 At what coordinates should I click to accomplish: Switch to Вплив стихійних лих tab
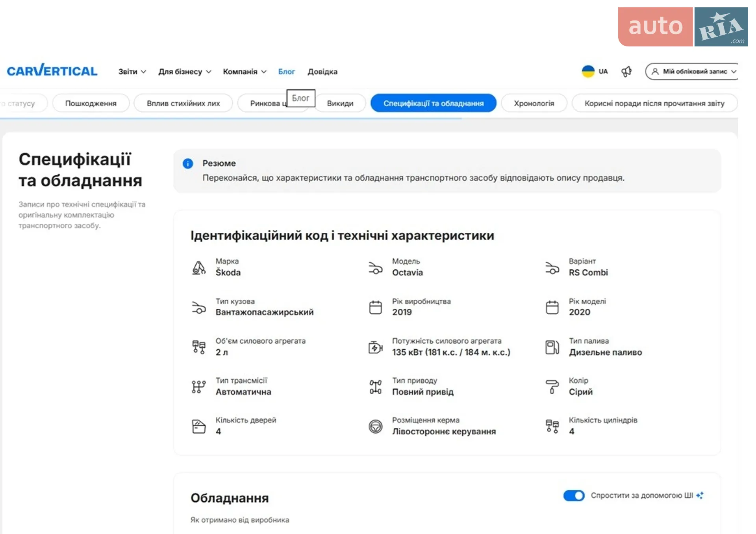pyautogui.click(x=183, y=103)
